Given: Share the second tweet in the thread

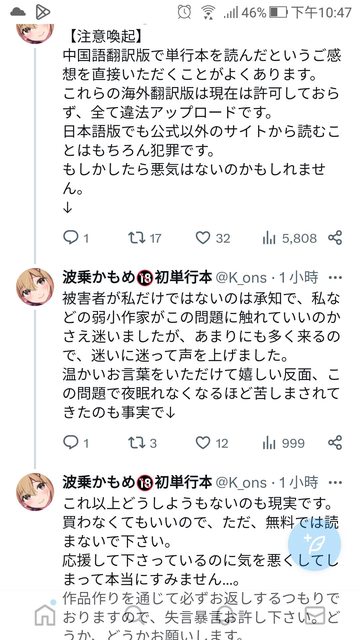Looking at the screenshot, I should pyautogui.click(x=335, y=442).
